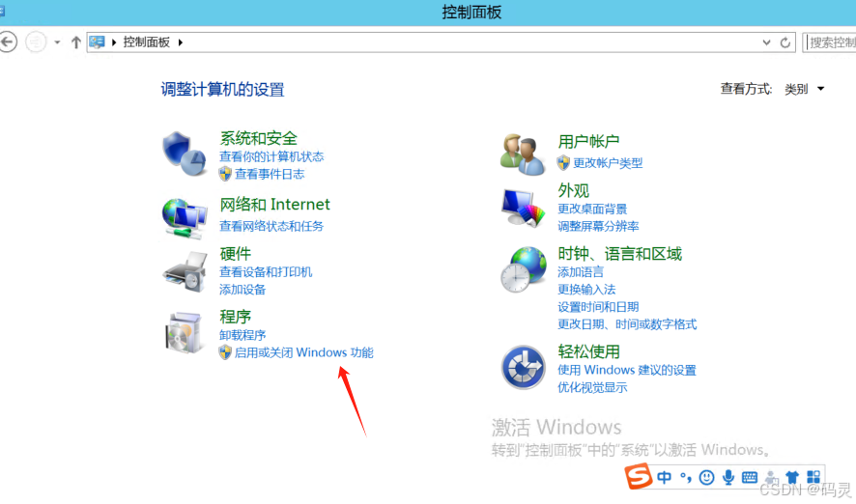The width and height of the screenshot is (856, 504).
Task: Open the User Accounts people icon
Action: tap(523, 154)
